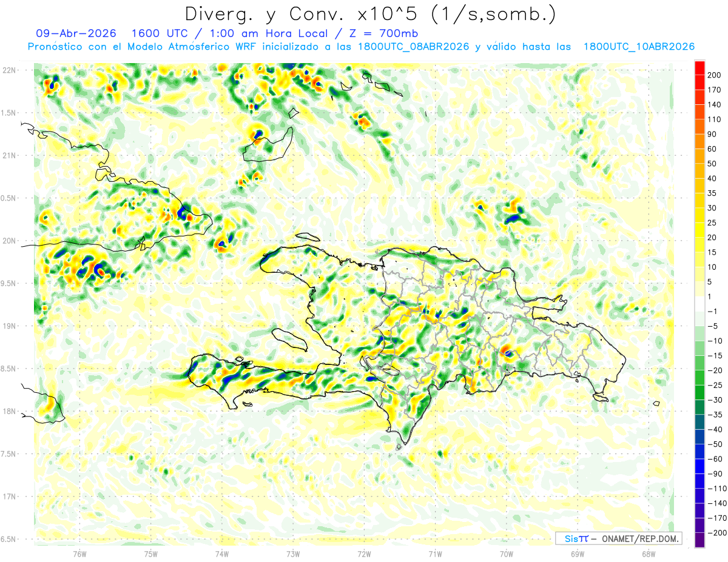Click the yellow 20 legend color band
Viewport: 728px width, 562px height.
699,230
